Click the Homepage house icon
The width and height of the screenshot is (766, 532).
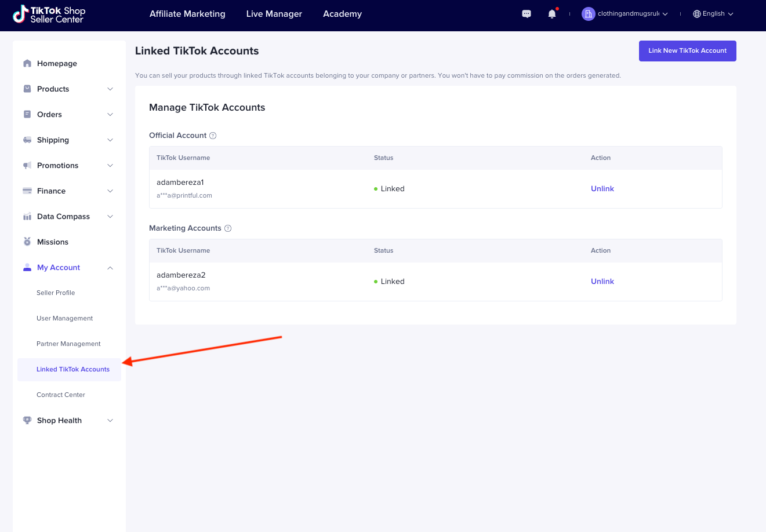(x=27, y=63)
